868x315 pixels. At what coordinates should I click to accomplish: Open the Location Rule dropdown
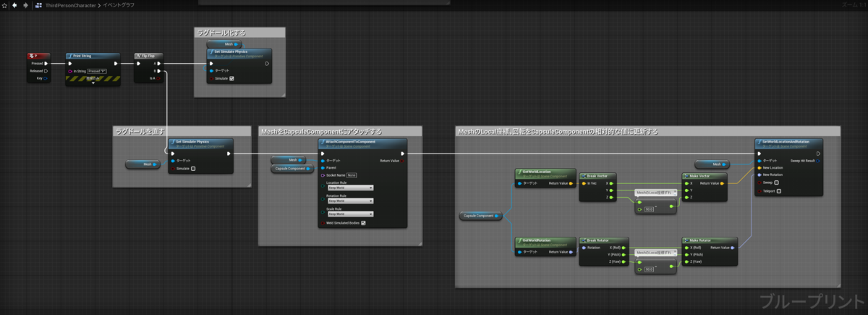click(350, 188)
